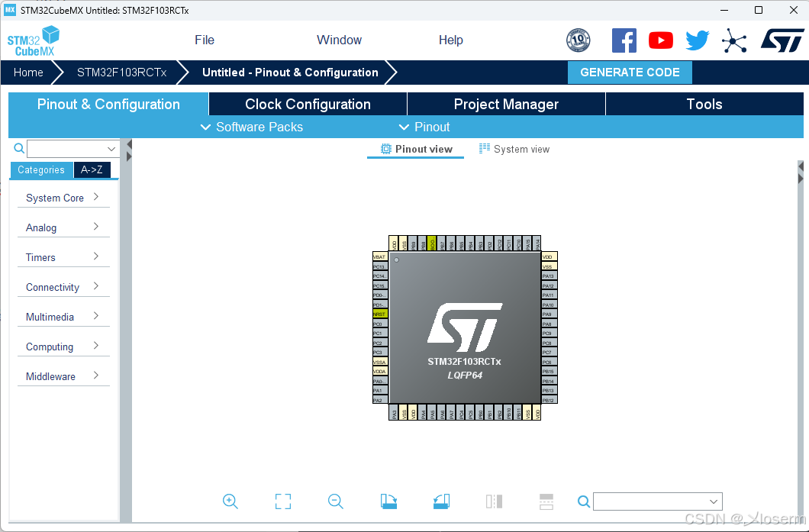Click the category search magnifier icon

pos(19,149)
